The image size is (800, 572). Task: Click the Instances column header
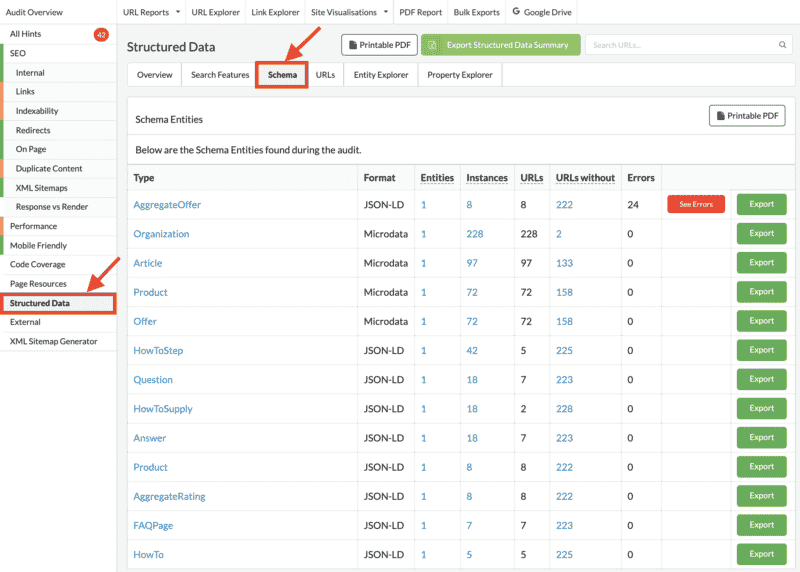pyautogui.click(x=487, y=178)
